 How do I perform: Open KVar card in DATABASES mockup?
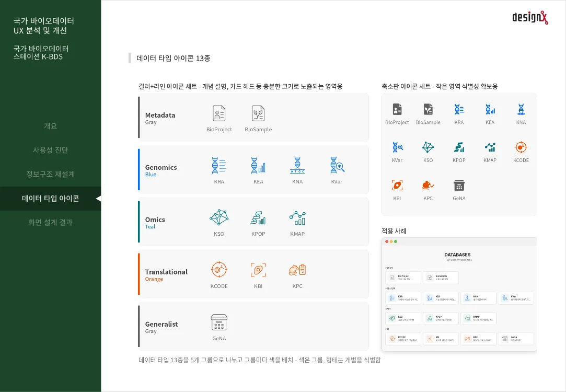click(516, 298)
